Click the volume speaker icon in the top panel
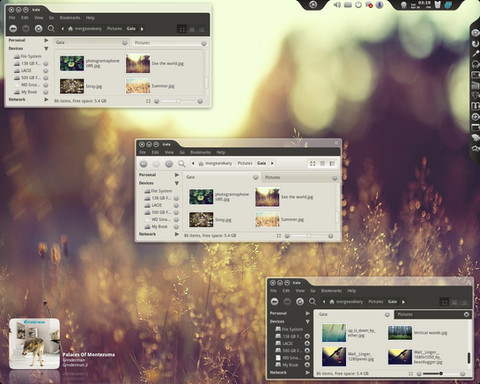 tap(337, 5)
